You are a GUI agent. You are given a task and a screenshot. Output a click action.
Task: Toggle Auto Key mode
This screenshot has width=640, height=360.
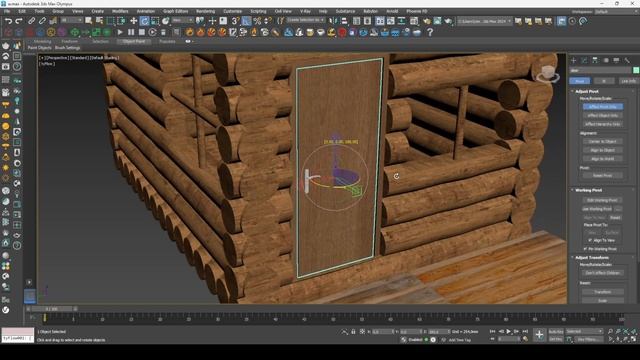[556, 331]
